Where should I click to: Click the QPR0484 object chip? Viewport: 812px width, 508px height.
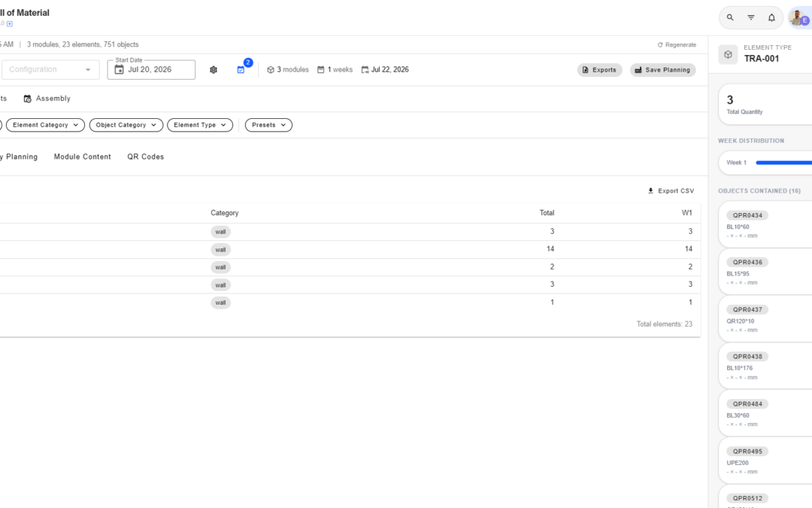pos(747,404)
